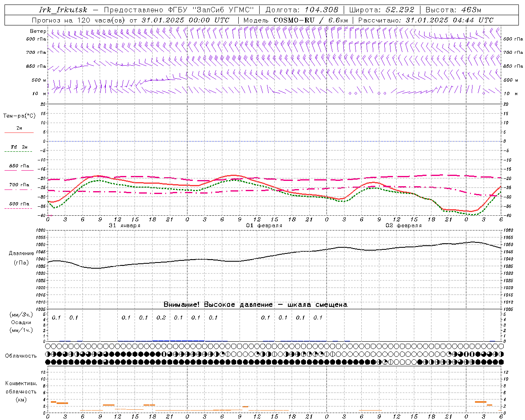Click the Рассчитано: 31.01.2025 04:44 UTC timestamp
This screenshot has height=420, width=525.
tap(426, 20)
